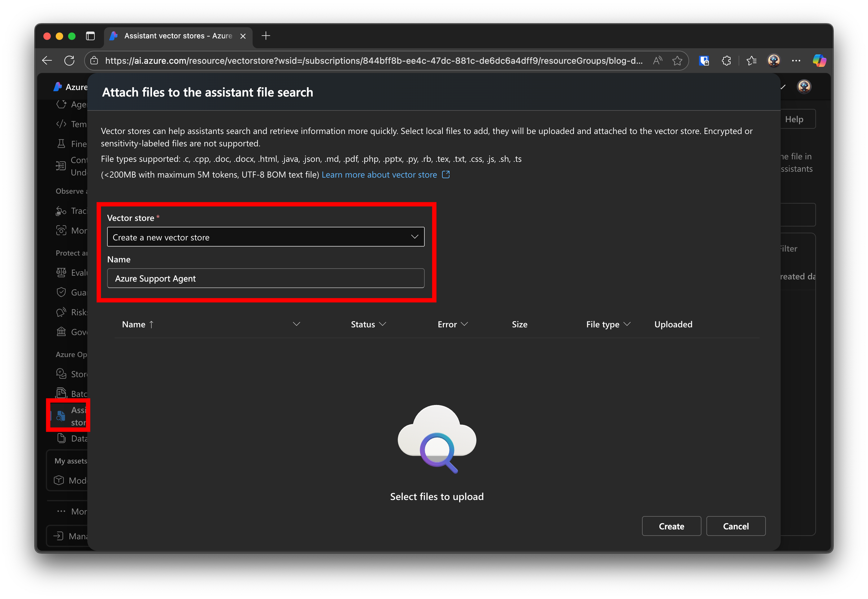Image resolution: width=868 pixels, height=599 pixels.
Task: Click the favorites star in address bar
Action: [x=677, y=60]
